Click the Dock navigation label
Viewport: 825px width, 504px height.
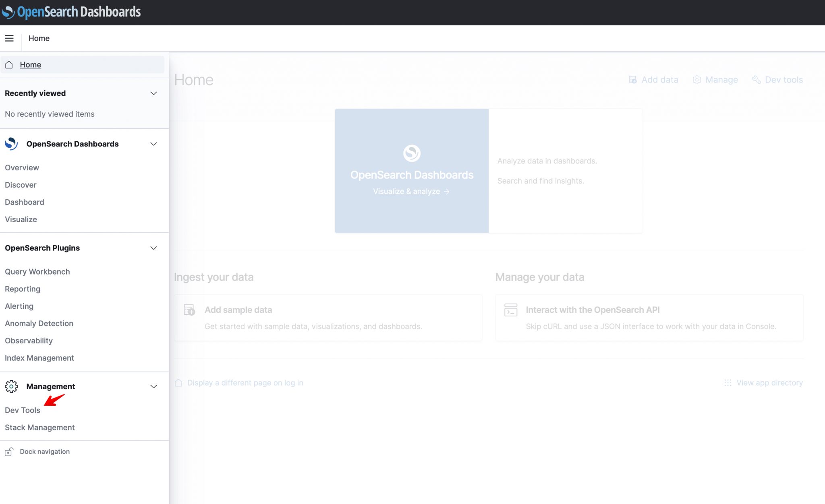45,452
